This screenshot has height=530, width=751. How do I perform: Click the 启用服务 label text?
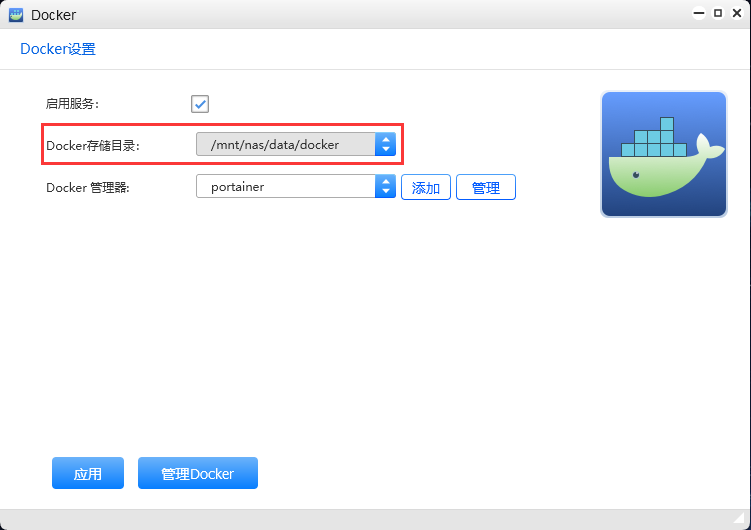coord(72,104)
